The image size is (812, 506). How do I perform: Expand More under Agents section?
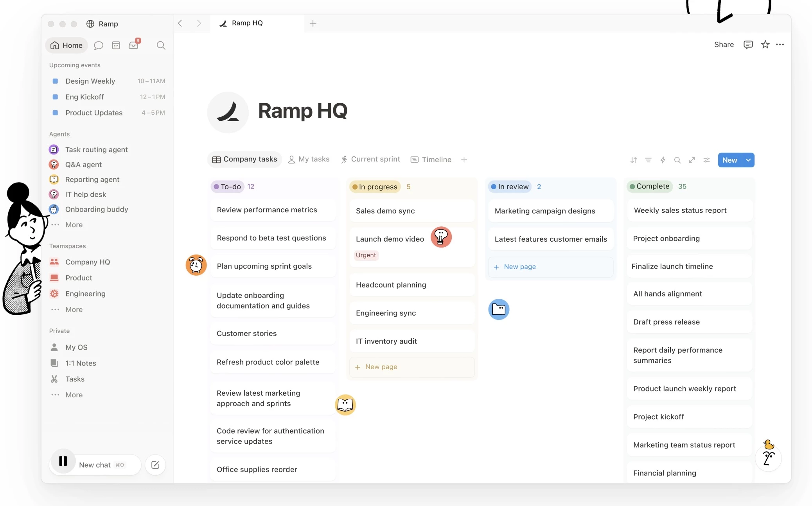pyautogui.click(x=74, y=225)
